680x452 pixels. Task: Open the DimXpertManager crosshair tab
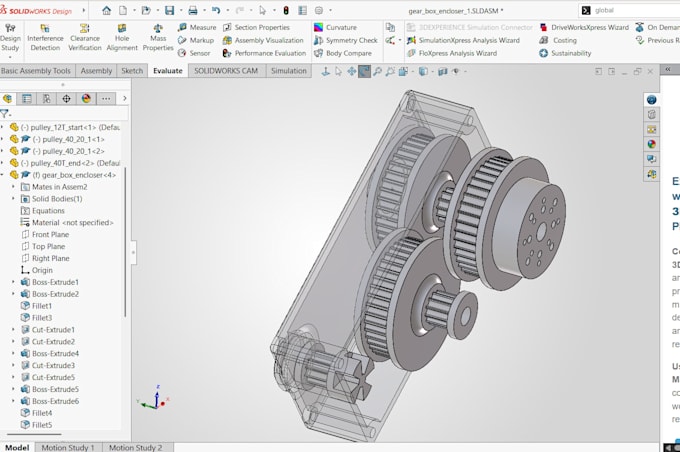[x=66, y=99]
